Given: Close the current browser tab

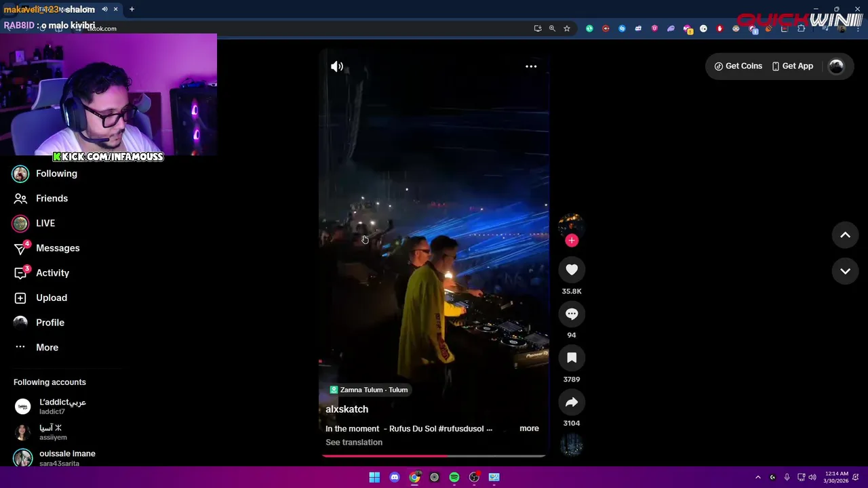Looking at the screenshot, I should 116,9.
